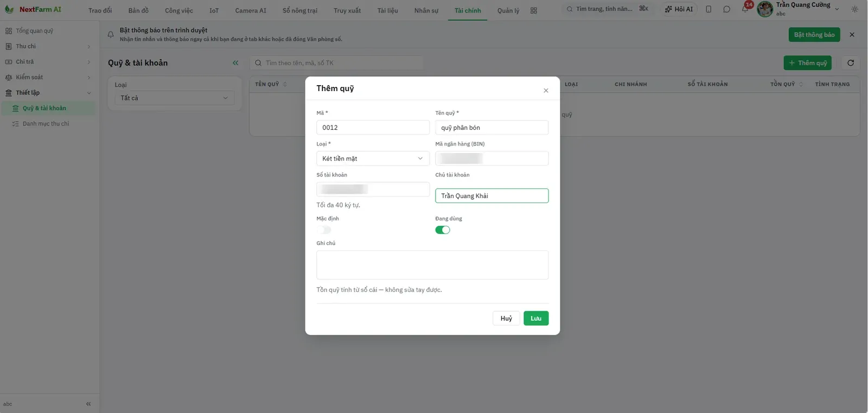868x413 pixels.
Task: Open the Loại filter dropdown showing Tất cả
Action: tap(174, 98)
